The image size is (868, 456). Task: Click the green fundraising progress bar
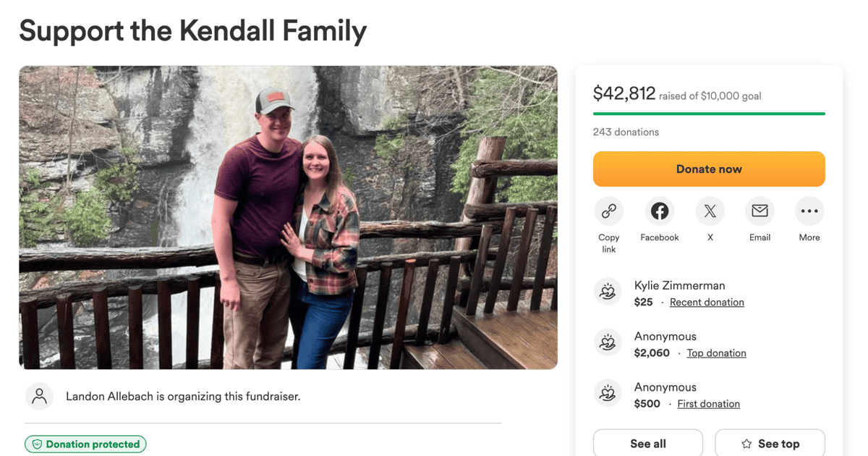pos(709,114)
